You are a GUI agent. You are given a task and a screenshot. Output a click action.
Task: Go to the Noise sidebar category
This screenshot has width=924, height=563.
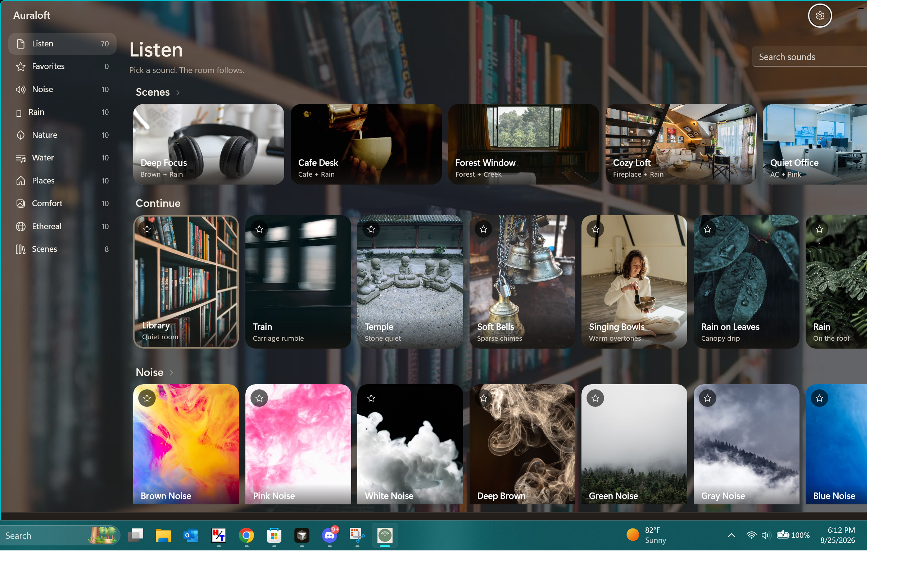tap(62, 89)
